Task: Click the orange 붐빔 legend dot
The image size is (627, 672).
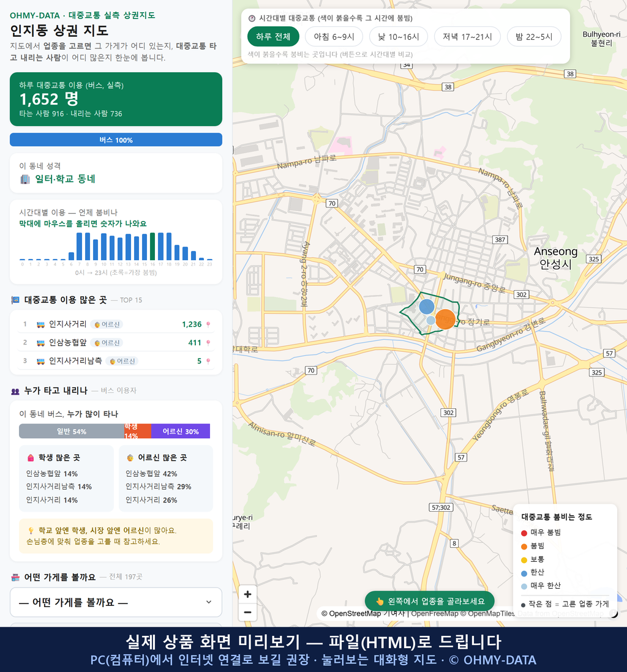Action: click(524, 547)
